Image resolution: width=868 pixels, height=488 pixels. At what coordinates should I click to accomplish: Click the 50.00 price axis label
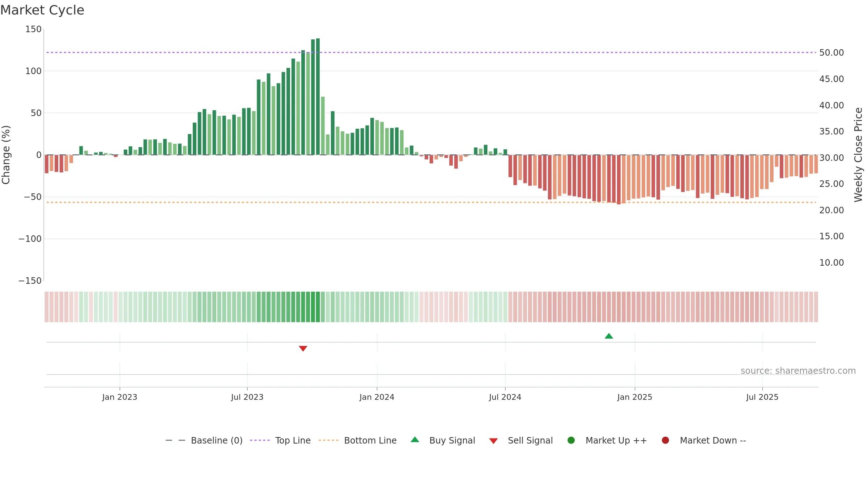[x=831, y=53]
